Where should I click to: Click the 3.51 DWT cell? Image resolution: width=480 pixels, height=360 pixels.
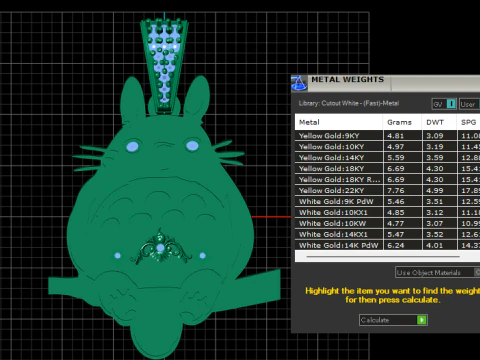(439, 202)
